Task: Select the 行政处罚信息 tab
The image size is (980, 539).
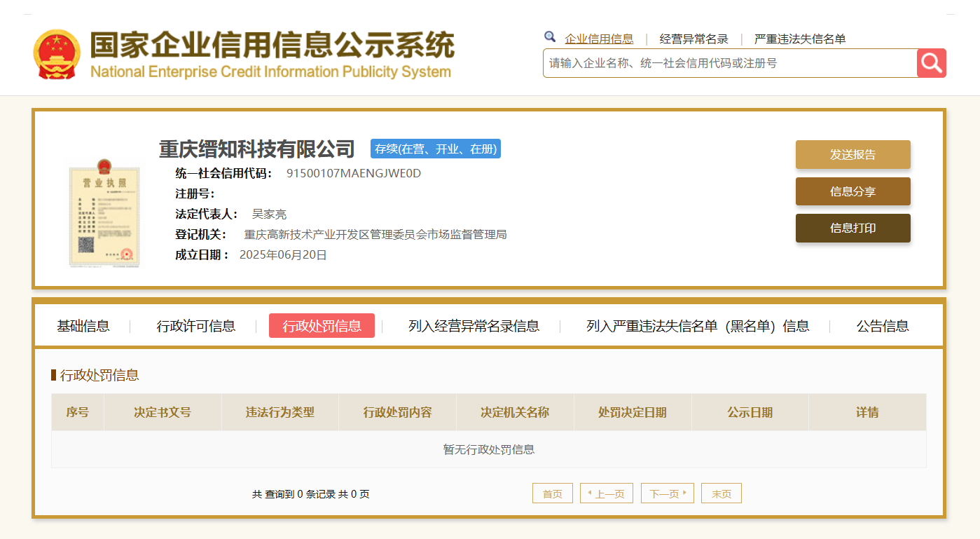Action: tap(322, 326)
